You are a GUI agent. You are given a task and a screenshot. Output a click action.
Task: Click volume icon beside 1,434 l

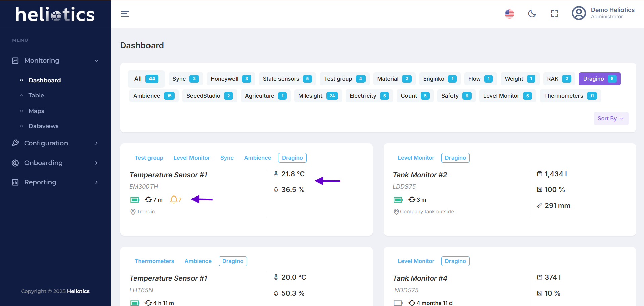tap(540, 174)
